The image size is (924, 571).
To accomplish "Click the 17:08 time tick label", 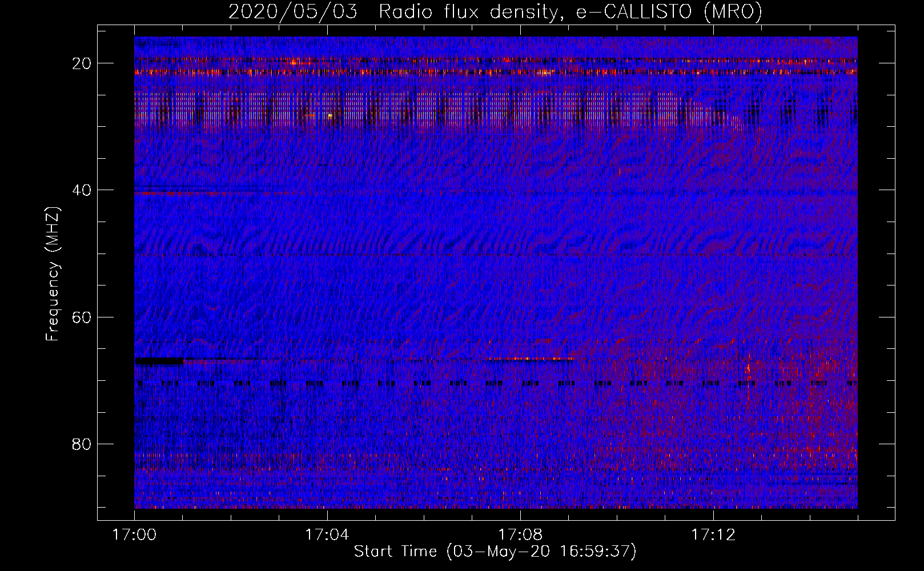I will (520, 535).
